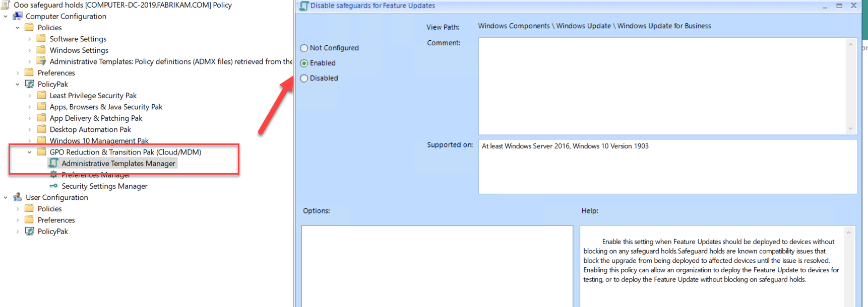Click the Comment box scroll up arrow
The height and width of the screenshot is (307, 868).
(x=851, y=44)
